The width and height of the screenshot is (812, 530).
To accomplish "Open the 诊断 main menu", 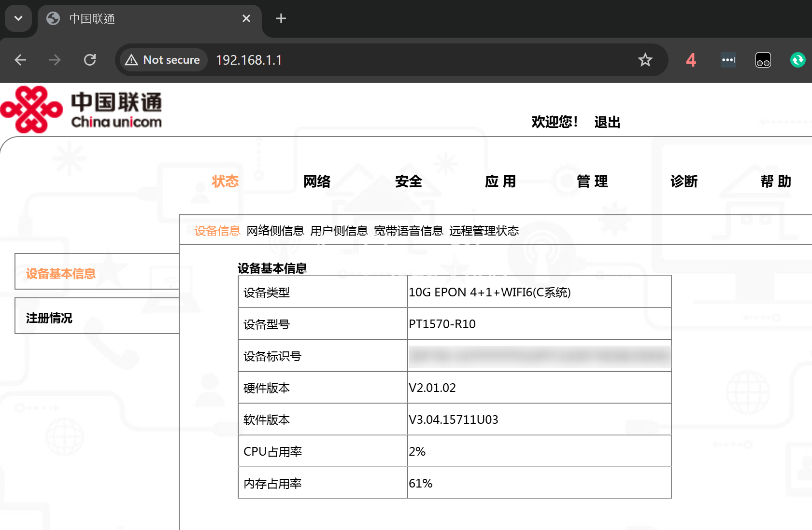I will tap(684, 181).
